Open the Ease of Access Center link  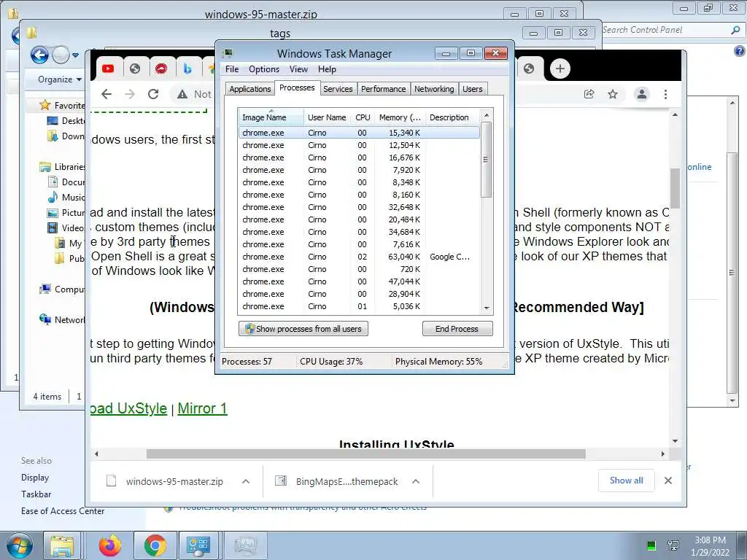tap(63, 511)
